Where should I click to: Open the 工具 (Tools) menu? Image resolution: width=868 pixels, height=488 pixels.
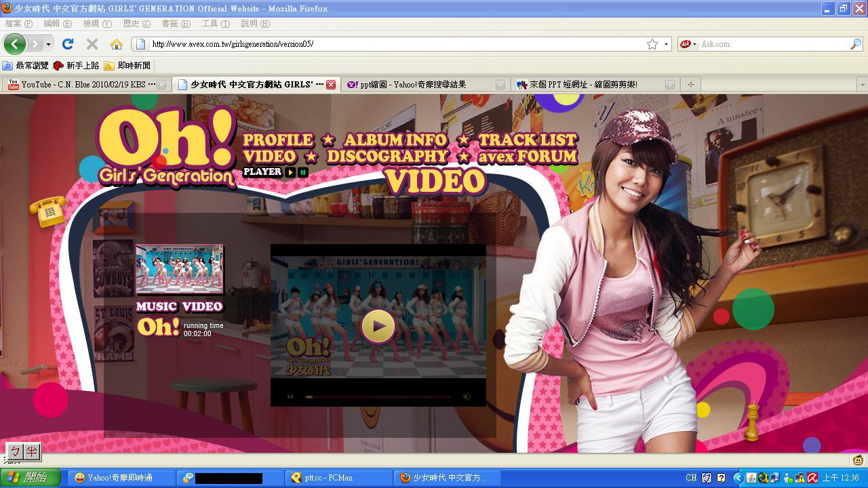216,24
